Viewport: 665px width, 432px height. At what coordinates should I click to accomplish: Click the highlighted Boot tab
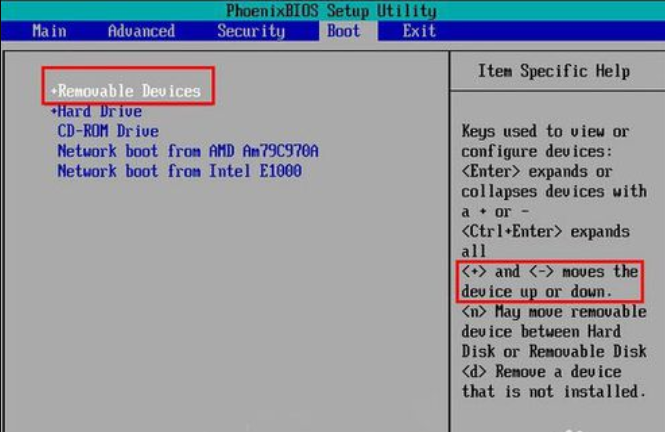pyautogui.click(x=343, y=31)
